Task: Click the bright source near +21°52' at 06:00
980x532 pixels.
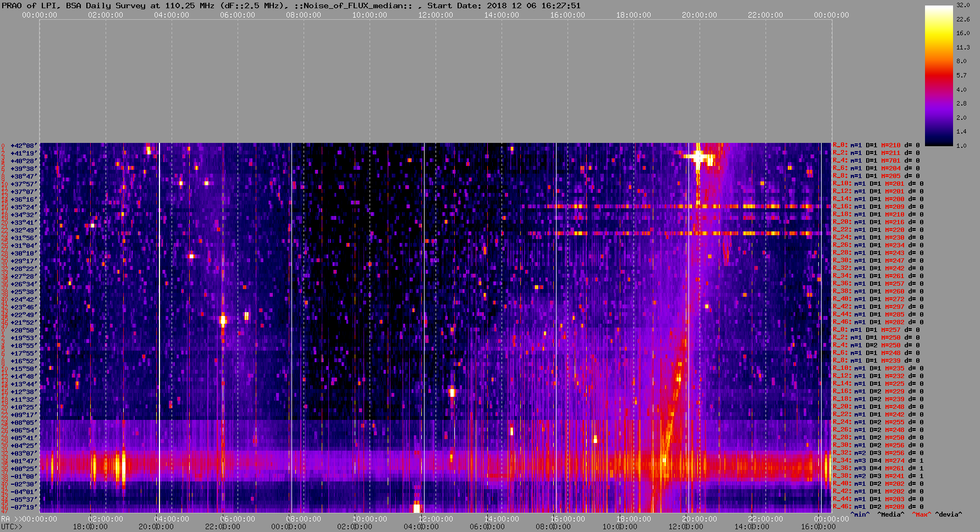Action: 223,319
